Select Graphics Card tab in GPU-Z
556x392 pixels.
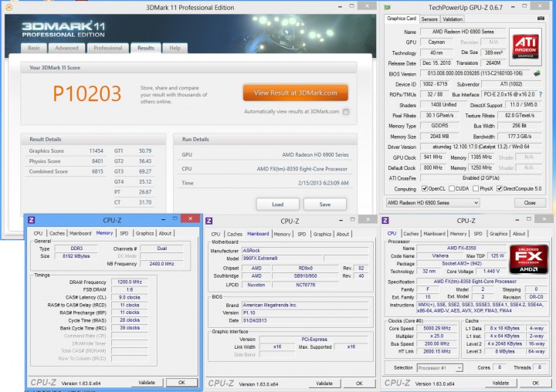402,19
